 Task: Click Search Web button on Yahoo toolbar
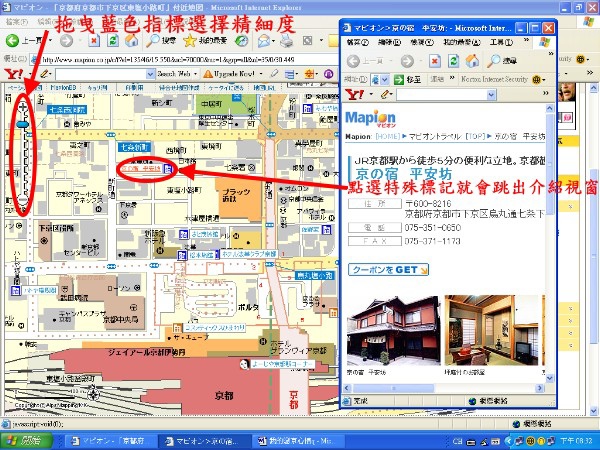pos(174,73)
